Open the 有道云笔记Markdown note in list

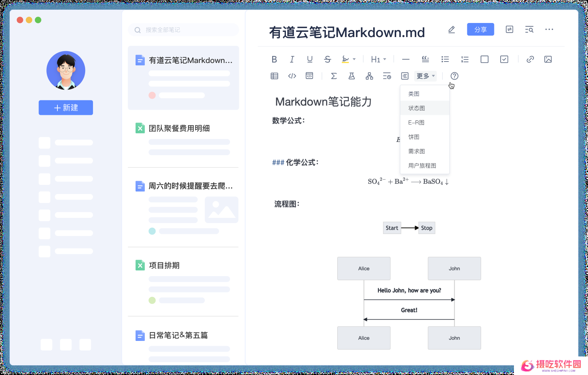pos(184,78)
